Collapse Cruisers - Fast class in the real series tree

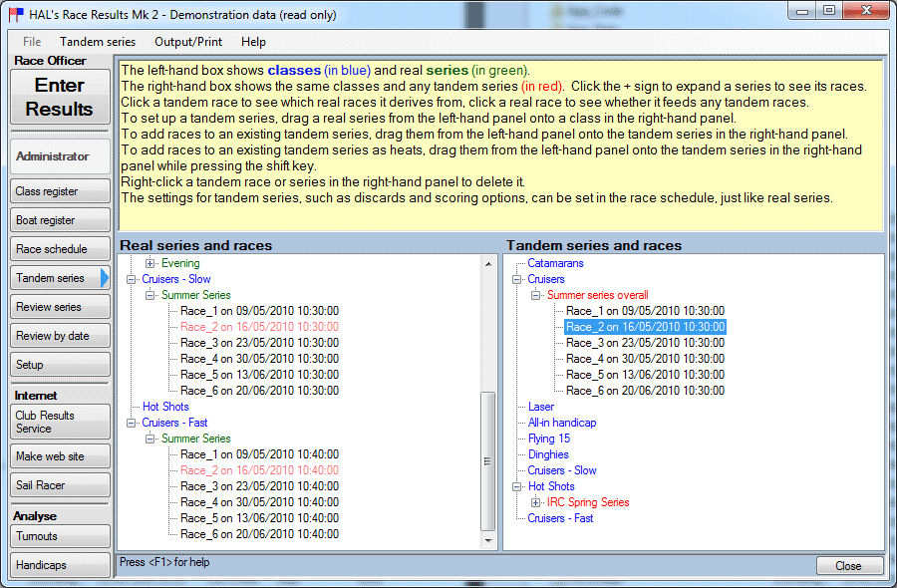131,423
